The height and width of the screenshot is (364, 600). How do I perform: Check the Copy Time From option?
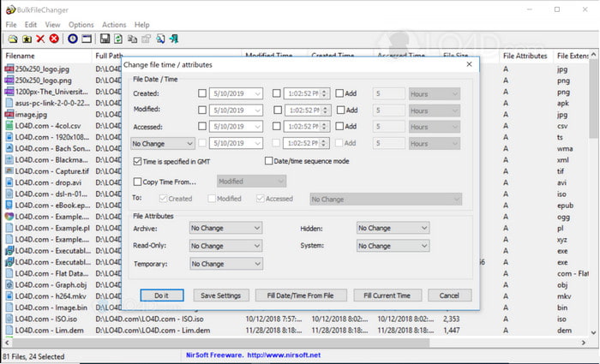tap(137, 182)
